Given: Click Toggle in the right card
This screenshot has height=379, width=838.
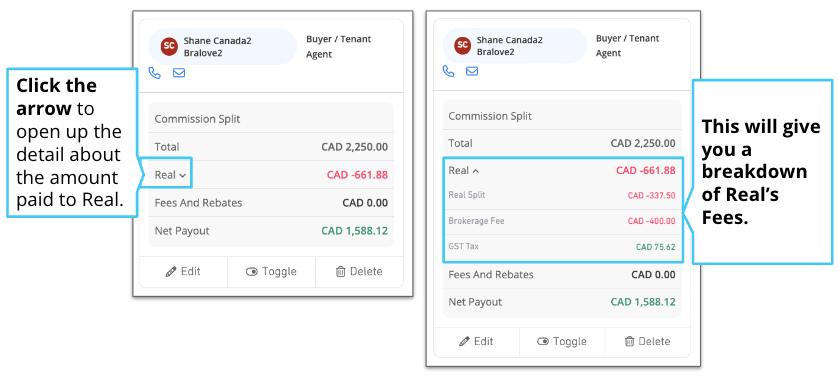Looking at the screenshot, I should pos(562,342).
